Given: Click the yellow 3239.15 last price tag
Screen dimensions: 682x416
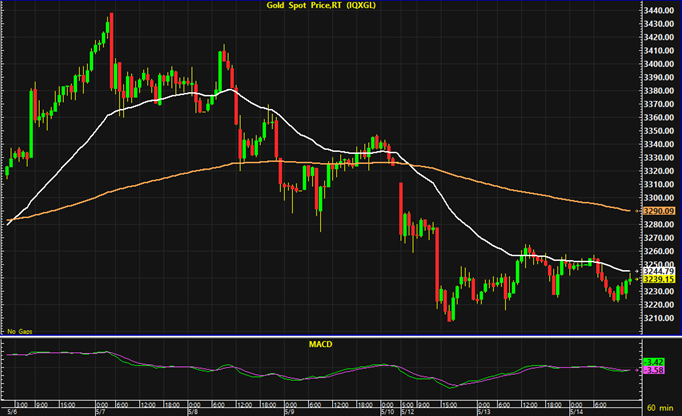Looking at the screenshot, I should click(659, 279).
